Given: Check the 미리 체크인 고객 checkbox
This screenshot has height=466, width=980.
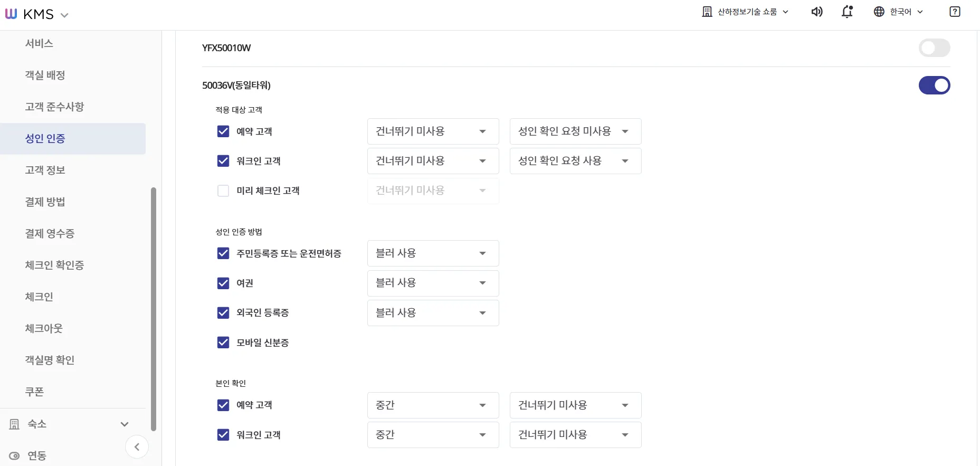Looking at the screenshot, I should pos(223,191).
